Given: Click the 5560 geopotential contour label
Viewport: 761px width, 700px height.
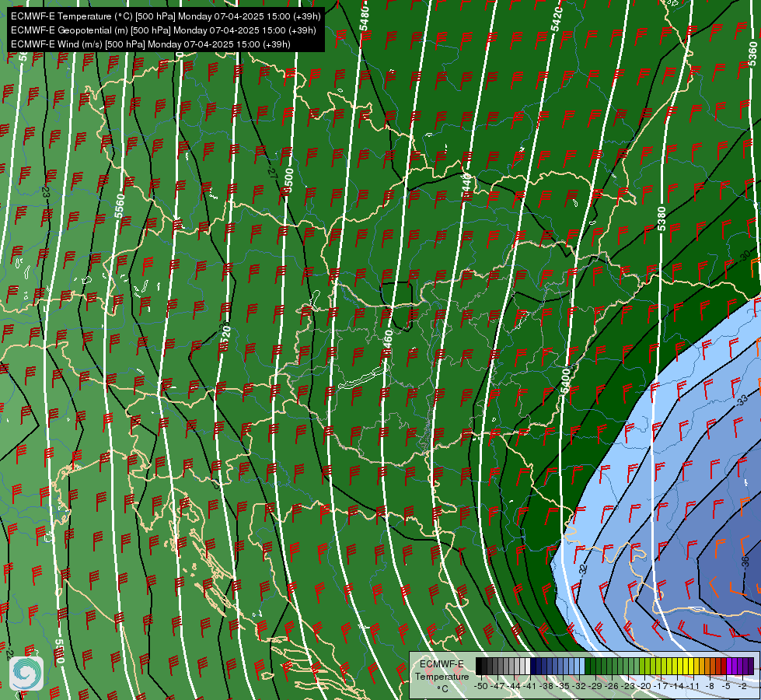Looking at the screenshot, I should [x=120, y=206].
